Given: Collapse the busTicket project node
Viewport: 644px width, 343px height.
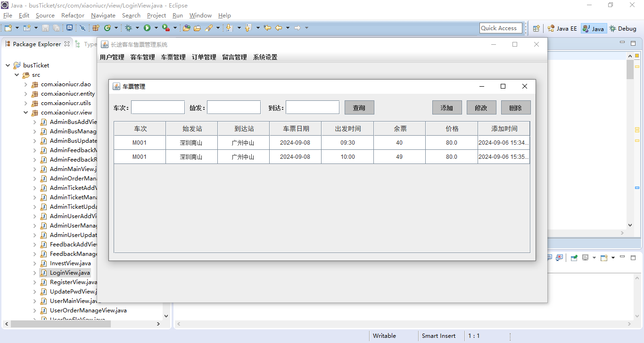Looking at the screenshot, I should click(8, 65).
